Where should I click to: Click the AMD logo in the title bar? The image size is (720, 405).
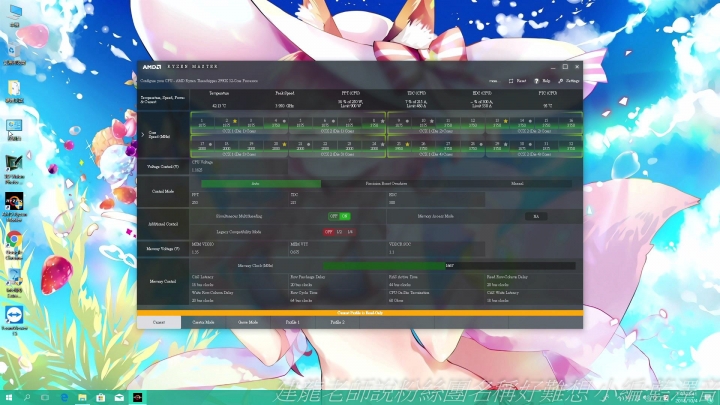click(x=152, y=67)
